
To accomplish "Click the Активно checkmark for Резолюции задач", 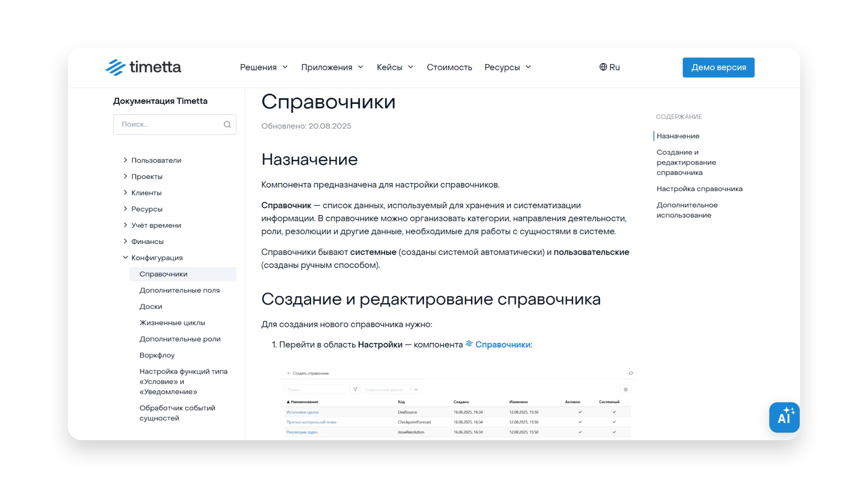I will 579,432.
